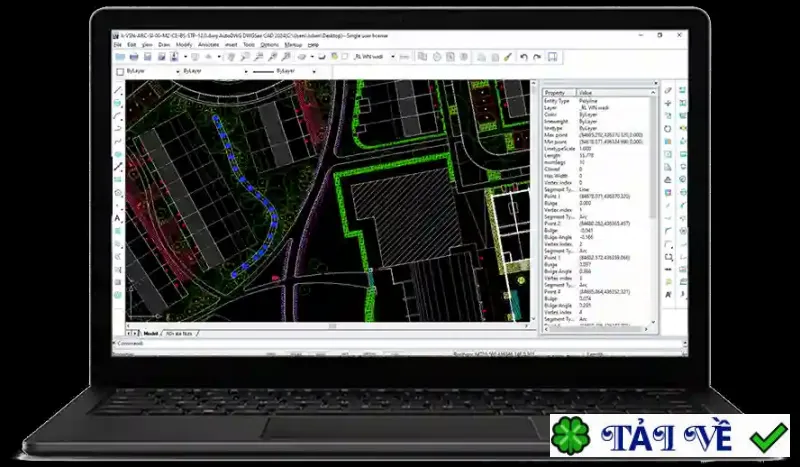Click the Print icon in toolbar
The width and height of the screenshot is (800, 467).
[x=134, y=57]
